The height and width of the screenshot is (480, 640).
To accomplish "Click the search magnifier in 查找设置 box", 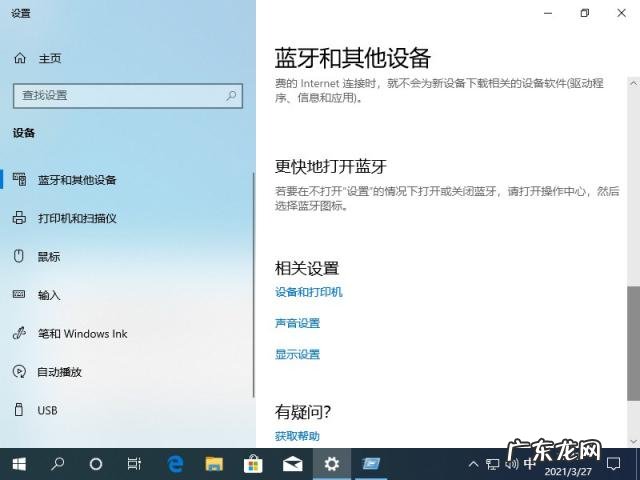I will tap(231, 96).
